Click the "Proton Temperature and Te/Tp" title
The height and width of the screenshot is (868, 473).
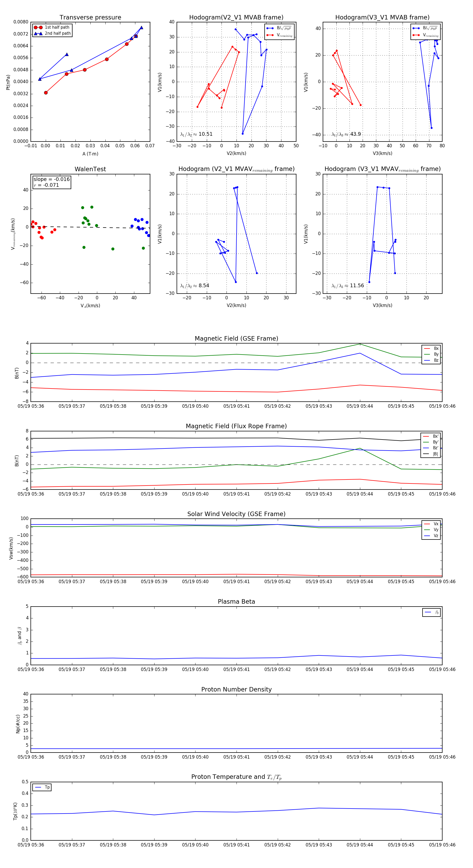(x=236, y=777)
